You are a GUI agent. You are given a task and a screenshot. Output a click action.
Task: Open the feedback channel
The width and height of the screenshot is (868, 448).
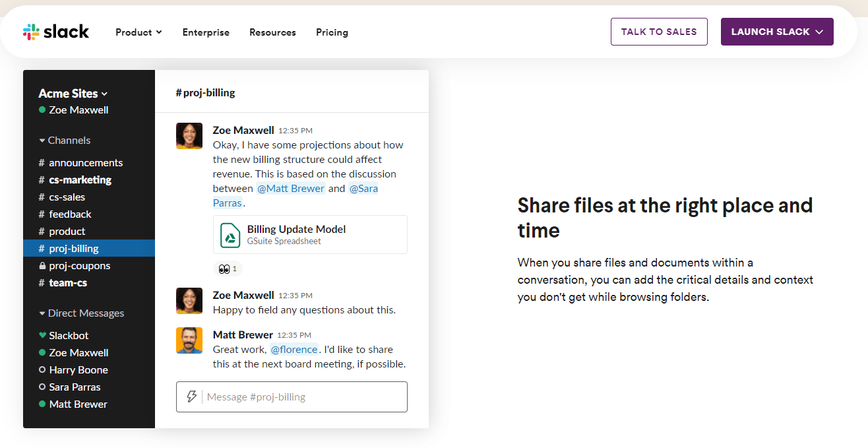click(89, 214)
